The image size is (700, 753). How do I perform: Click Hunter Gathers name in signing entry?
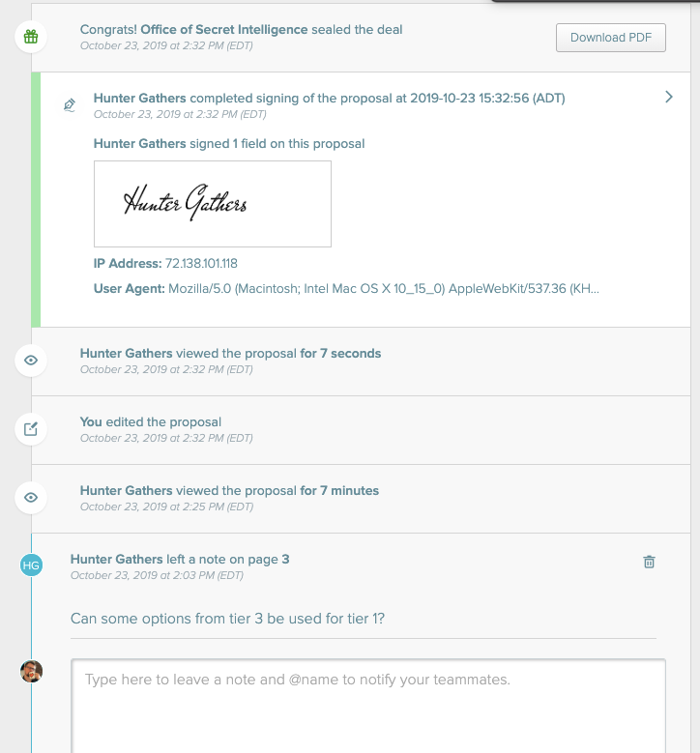click(x=140, y=98)
